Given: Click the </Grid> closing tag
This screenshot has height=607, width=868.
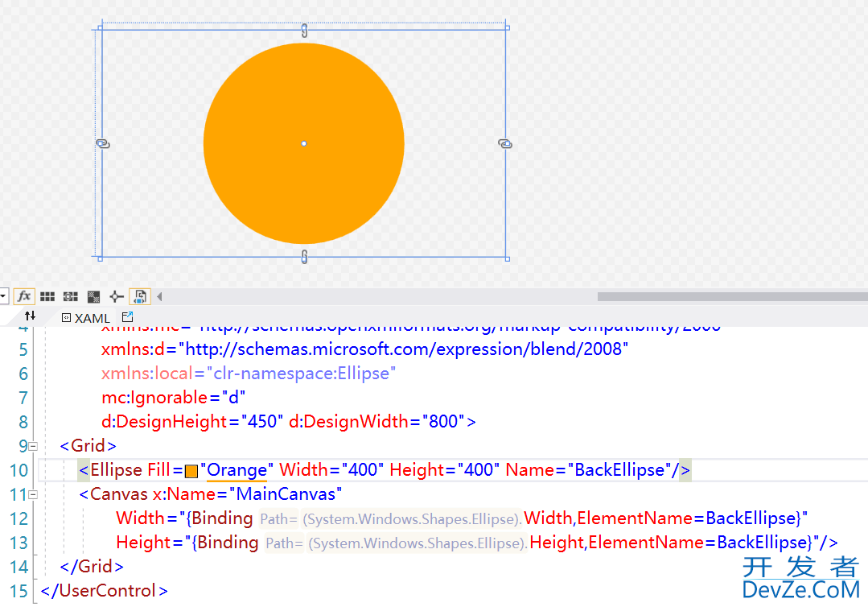Looking at the screenshot, I should pos(92,567).
